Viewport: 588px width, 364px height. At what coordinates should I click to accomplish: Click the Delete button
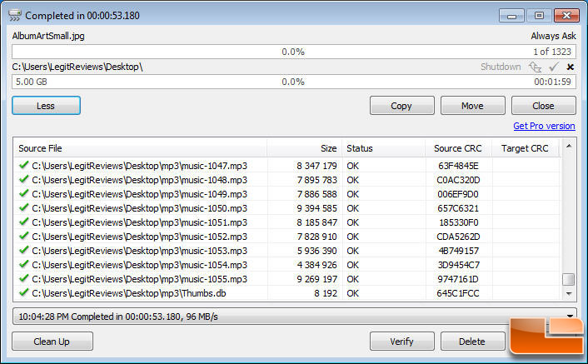click(473, 342)
